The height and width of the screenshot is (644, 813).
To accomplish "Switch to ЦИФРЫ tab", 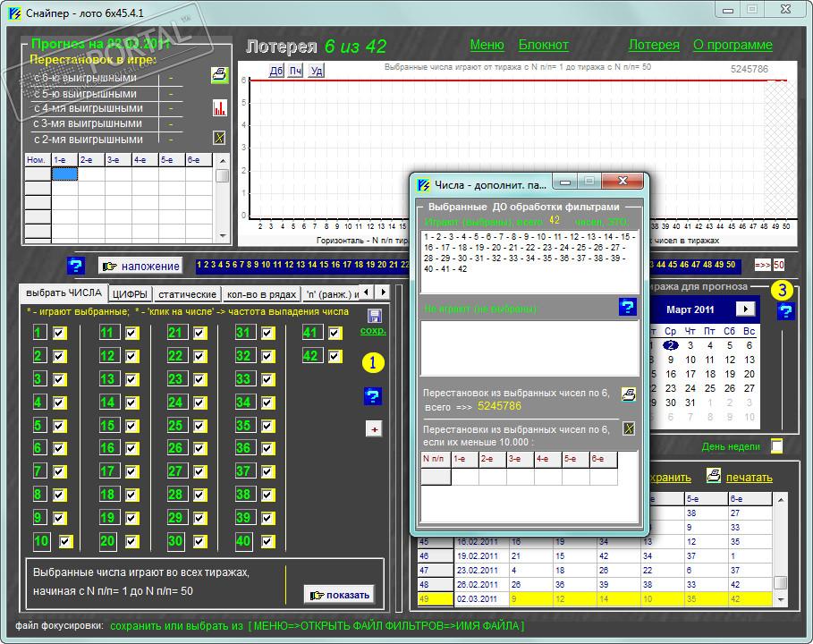I will point(131,294).
